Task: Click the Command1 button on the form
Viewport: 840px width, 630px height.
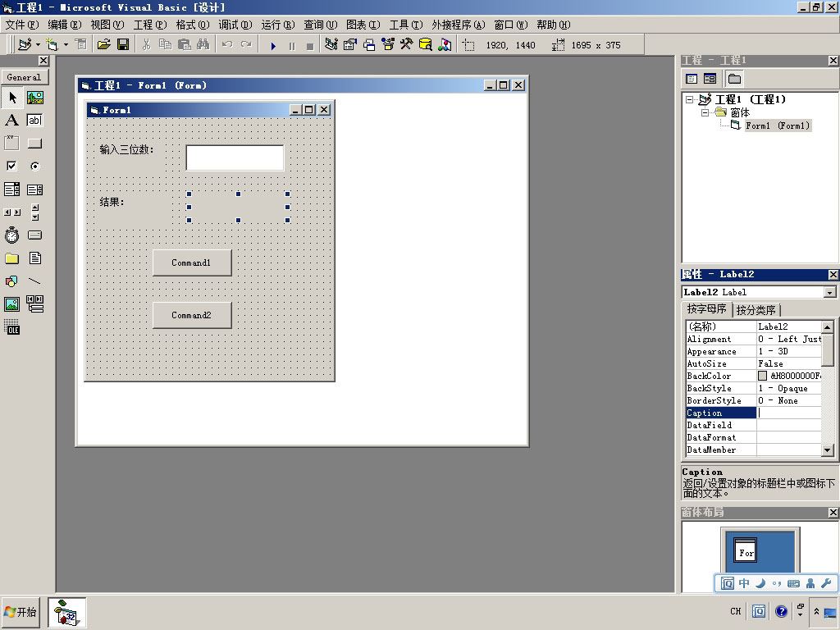Action: click(192, 262)
